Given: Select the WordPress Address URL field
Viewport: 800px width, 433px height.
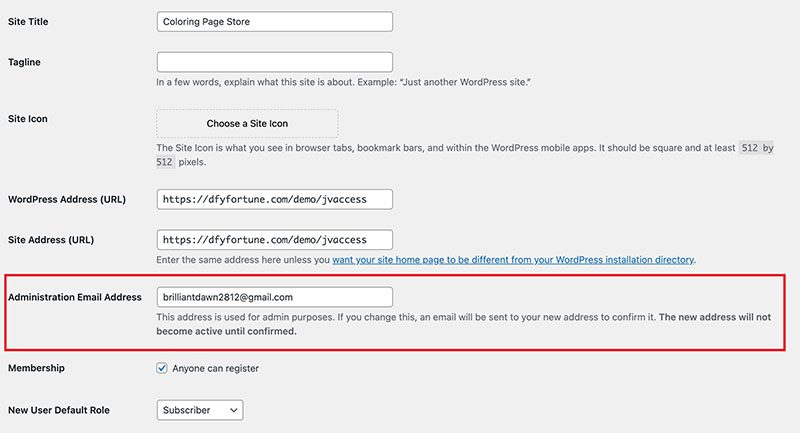Looking at the screenshot, I should click(274, 199).
